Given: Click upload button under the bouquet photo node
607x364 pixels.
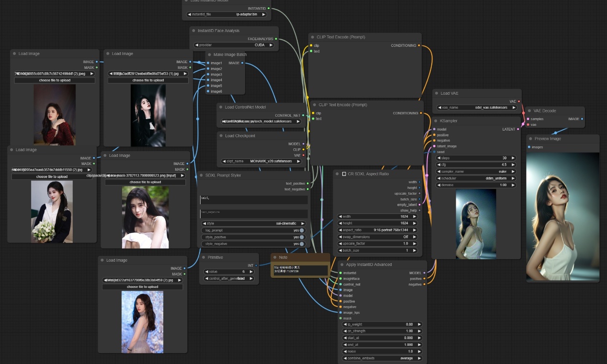Looking at the screenshot, I should click(x=52, y=176).
